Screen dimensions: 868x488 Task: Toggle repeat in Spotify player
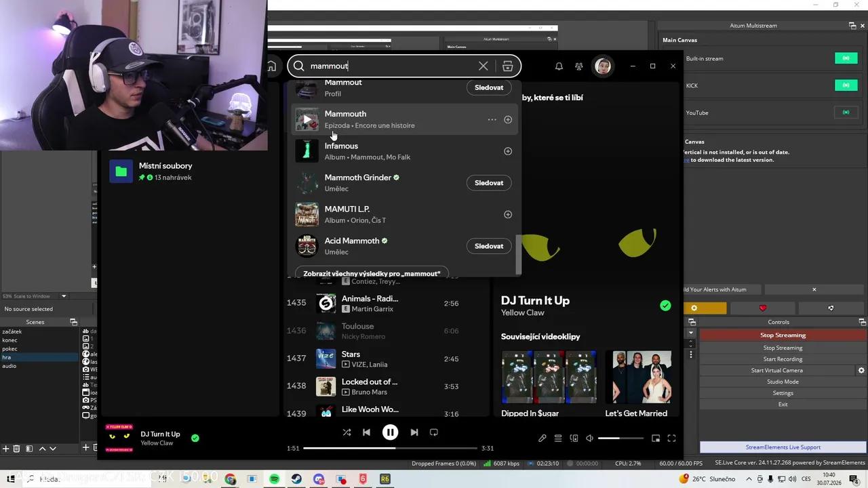pyautogui.click(x=434, y=432)
